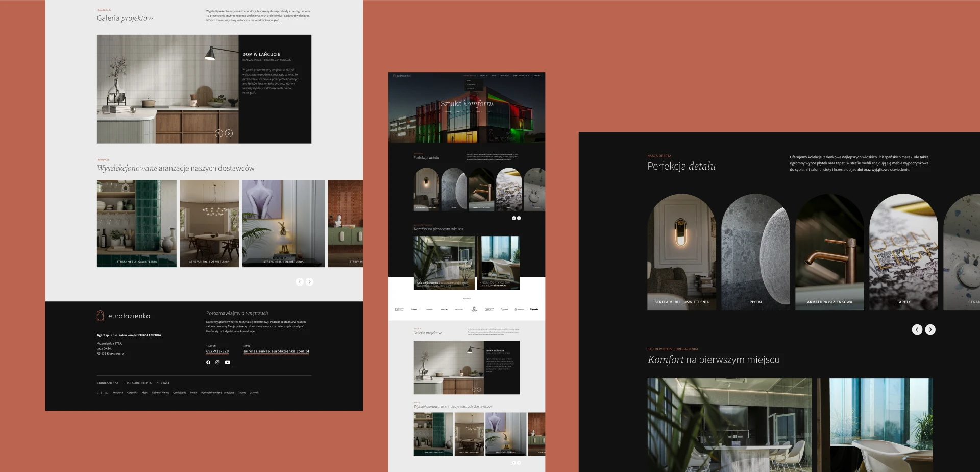Open the EUROŁAZIENKA footer link
Viewport: 980px width, 472px height.
point(108,383)
